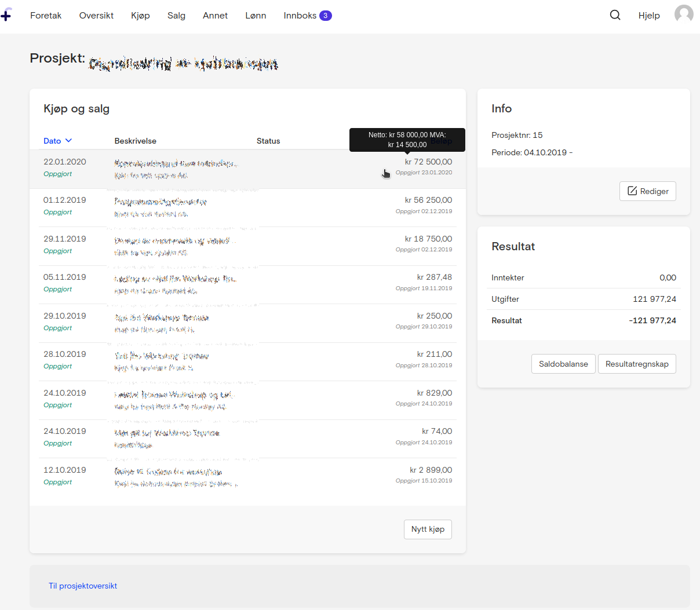Click the Nytt kjøp button

pyautogui.click(x=428, y=529)
